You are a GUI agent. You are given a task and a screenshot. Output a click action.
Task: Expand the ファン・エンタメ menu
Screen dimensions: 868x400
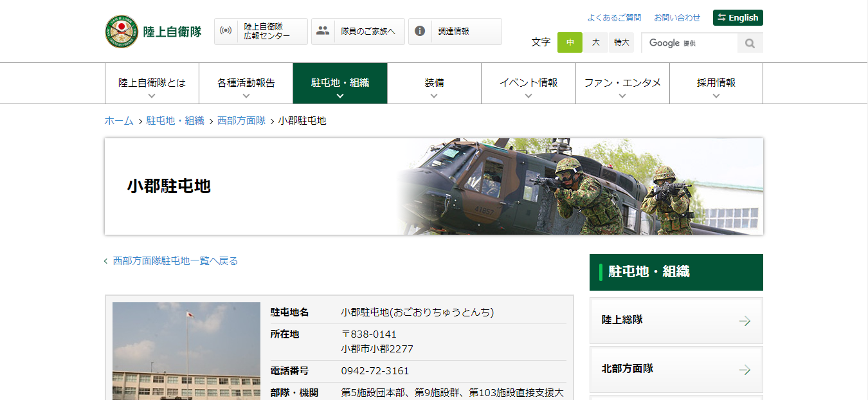pos(622,84)
